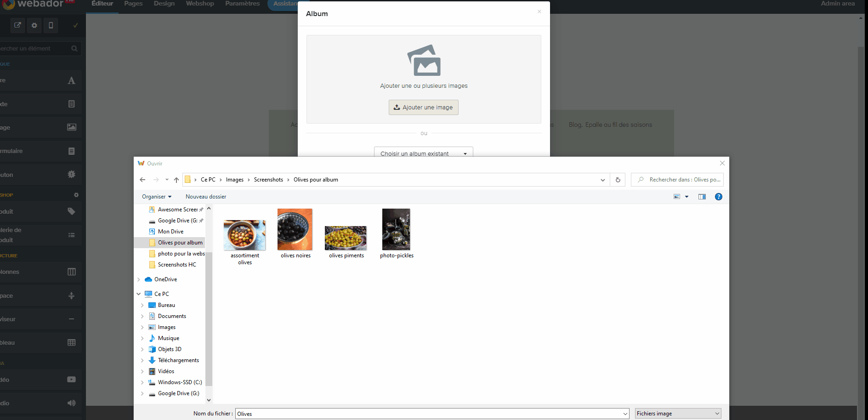Select the photo-pickles image file
868x420 pixels.
pos(396,230)
